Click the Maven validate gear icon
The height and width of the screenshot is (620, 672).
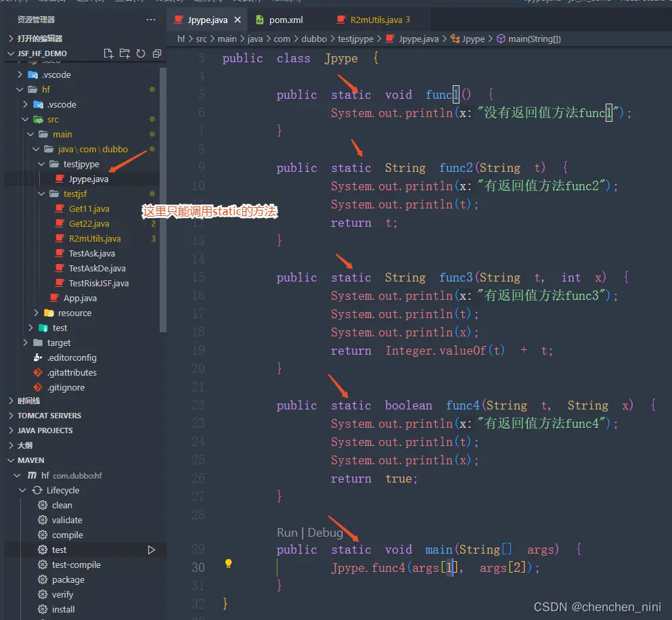[x=43, y=520]
